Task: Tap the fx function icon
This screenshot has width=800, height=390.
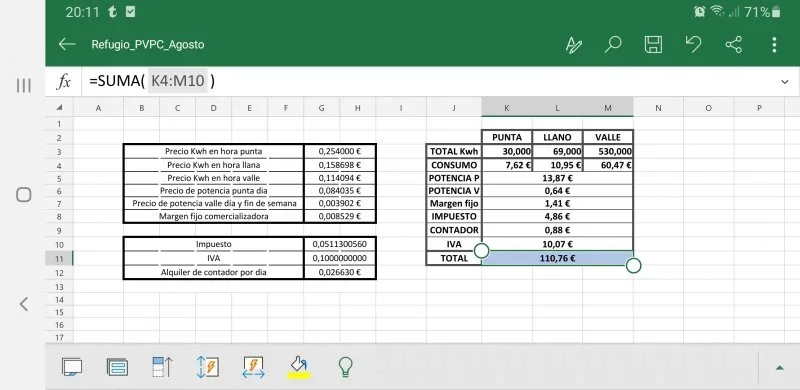Action: [63, 82]
